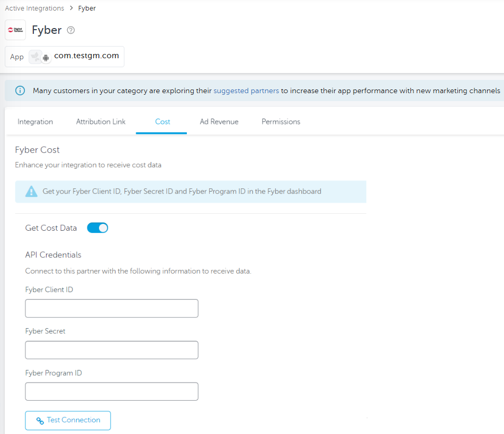Click the Fyber breadcrumb text

tap(87, 8)
